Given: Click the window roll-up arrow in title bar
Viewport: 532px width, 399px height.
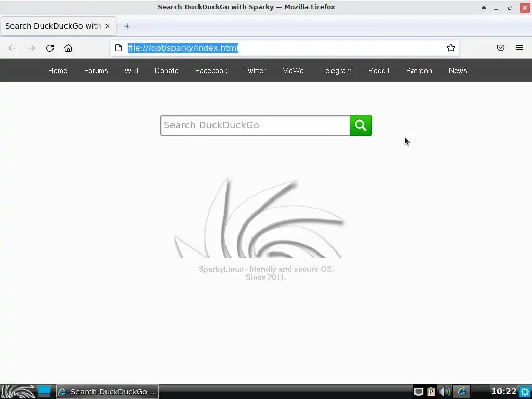Looking at the screenshot, I should coord(484,7).
